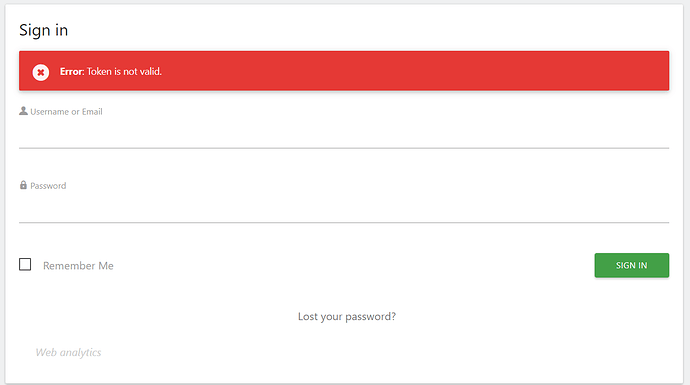The height and width of the screenshot is (385, 690).
Task: Click the padlock icon beside Password
Action: pos(23,185)
